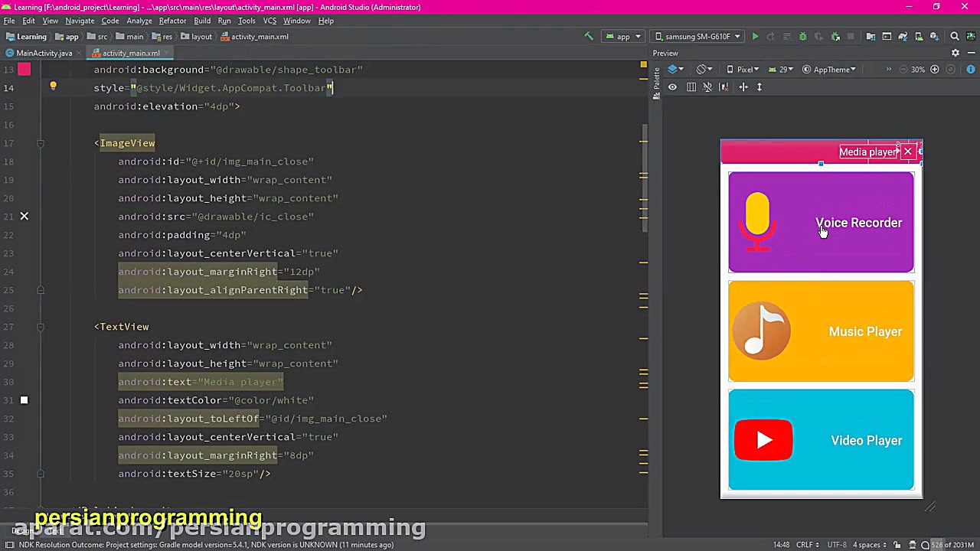Image resolution: width=980 pixels, height=551 pixels.
Task: Click the CRLF line separator in status bar
Action: click(808, 545)
